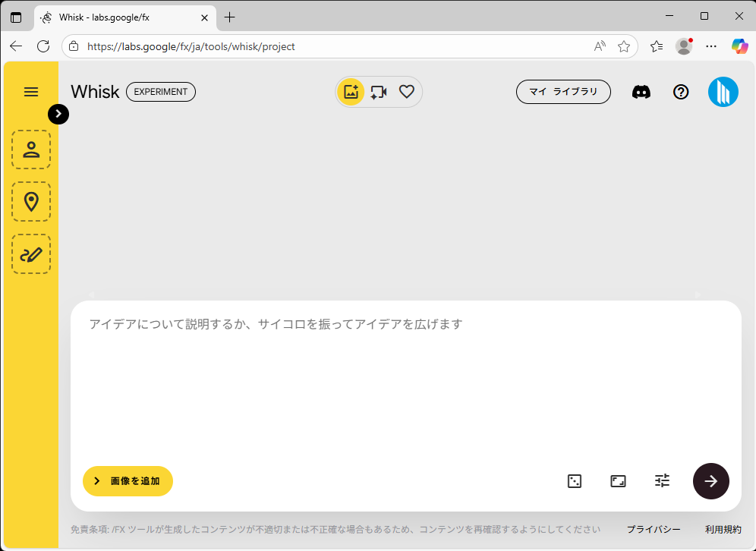This screenshot has width=756, height=551.
Task: Roll the dice for random idea
Action: pyautogui.click(x=575, y=481)
